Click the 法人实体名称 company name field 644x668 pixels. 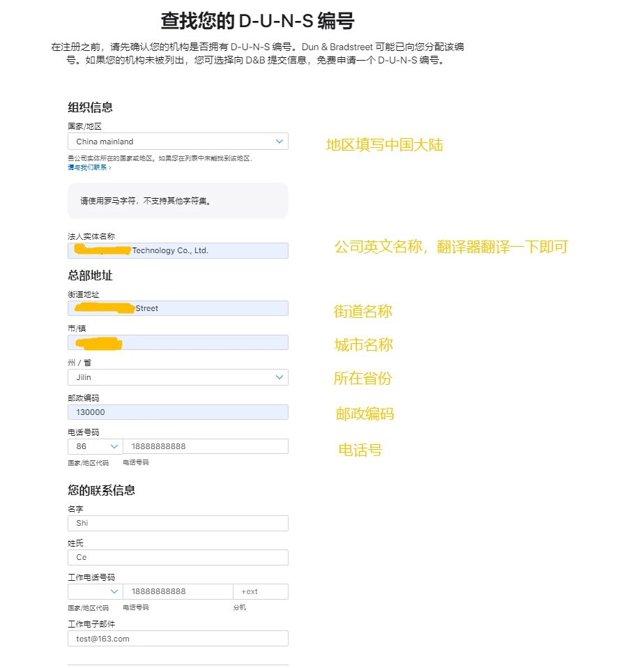[x=178, y=250]
